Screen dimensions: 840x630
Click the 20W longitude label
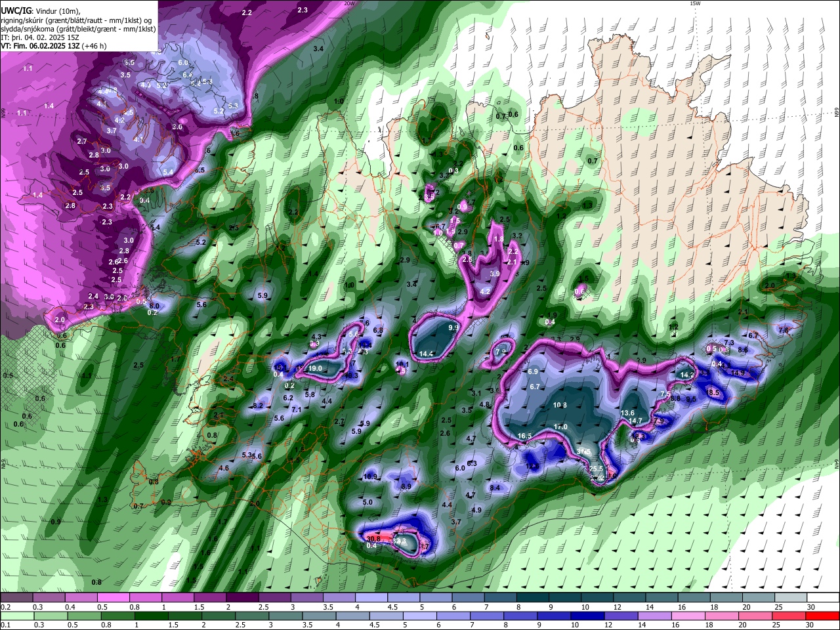click(x=350, y=3)
